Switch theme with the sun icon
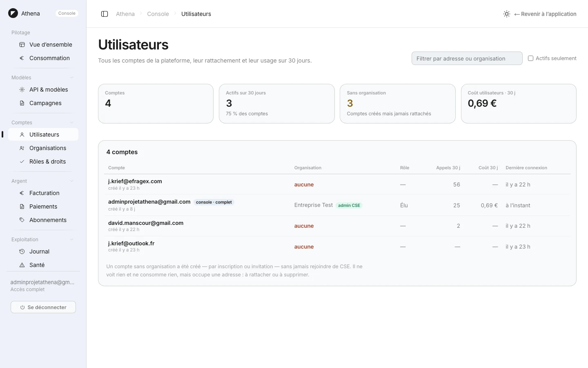Viewport: 588px width, 368px height. tap(507, 14)
